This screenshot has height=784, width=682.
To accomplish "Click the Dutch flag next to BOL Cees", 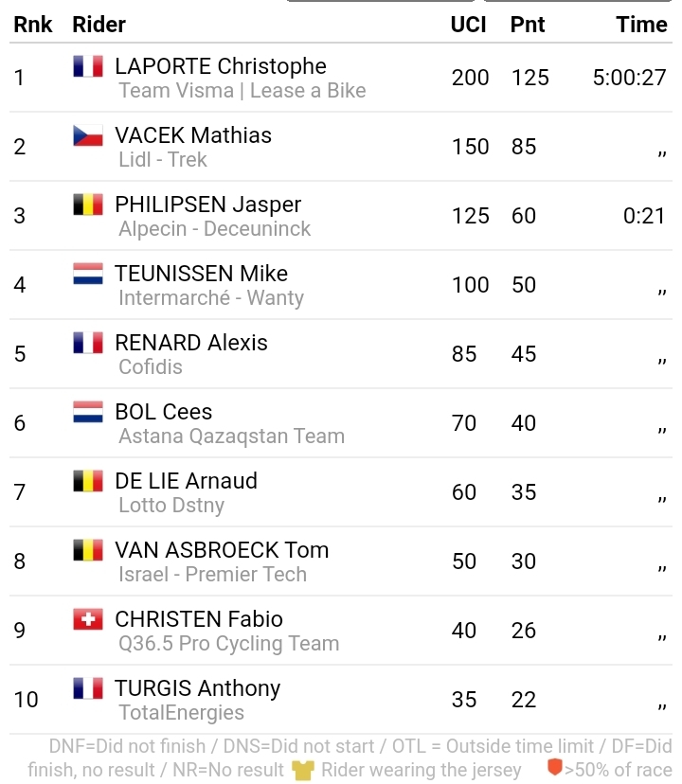I will pos(88,412).
